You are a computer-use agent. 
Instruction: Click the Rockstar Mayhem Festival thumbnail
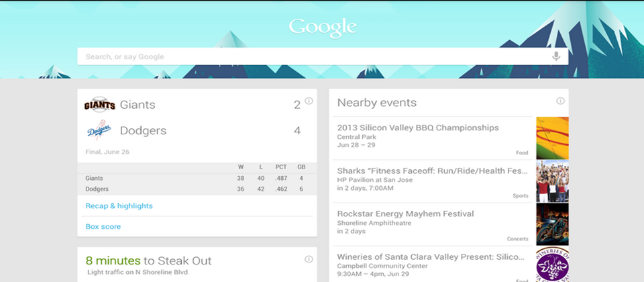552,224
